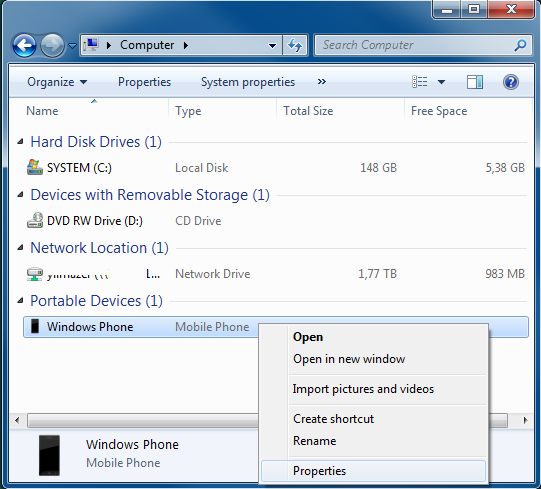This screenshot has width=541, height=489.
Task: Open the Organize menu
Action: pos(57,82)
